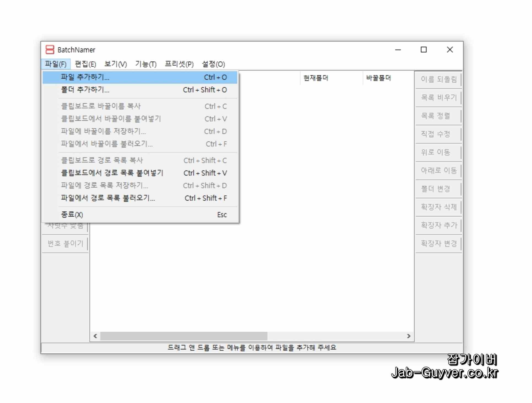The image size is (532, 403).
Task: Click the right scroll arrow of horizontal scrollbar
Action: (x=409, y=336)
